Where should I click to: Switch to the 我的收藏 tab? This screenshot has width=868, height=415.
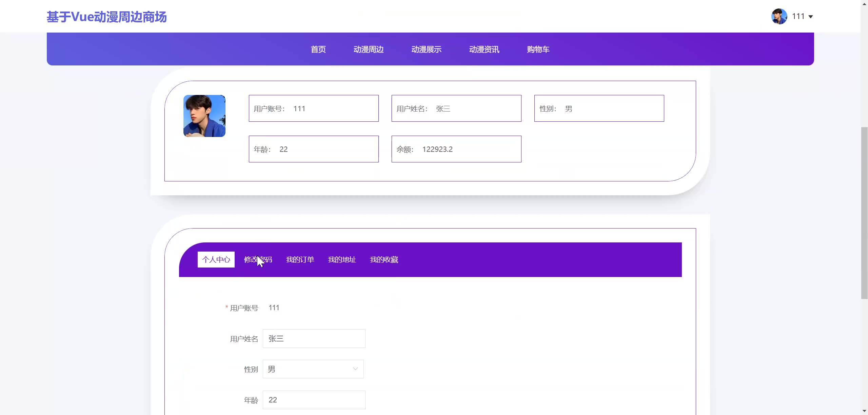coord(384,260)
